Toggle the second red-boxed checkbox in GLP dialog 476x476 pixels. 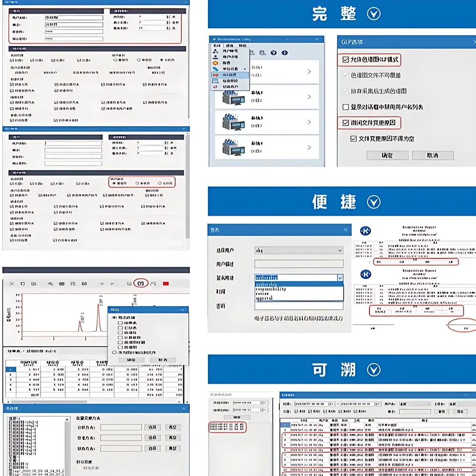(x=346, y=123)
